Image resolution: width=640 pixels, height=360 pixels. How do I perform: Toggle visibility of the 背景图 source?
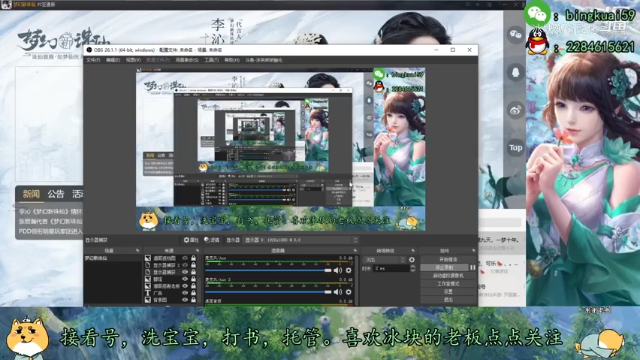pyautogui.click(x=185, y=300)
